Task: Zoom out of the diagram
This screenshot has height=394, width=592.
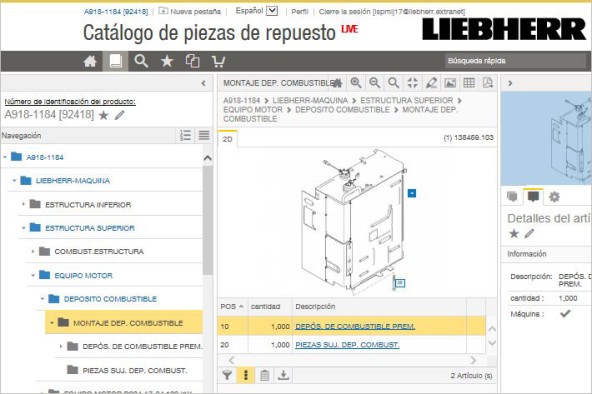Action: pos(375,83)
